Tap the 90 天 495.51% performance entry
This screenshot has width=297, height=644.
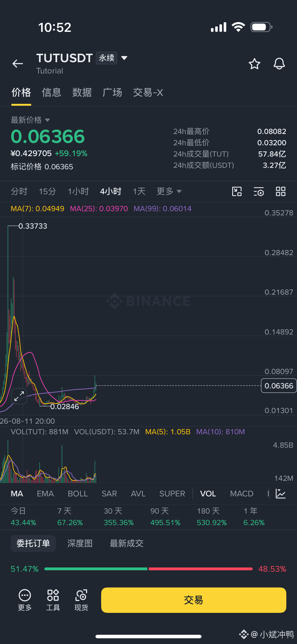tap(165, 517)
